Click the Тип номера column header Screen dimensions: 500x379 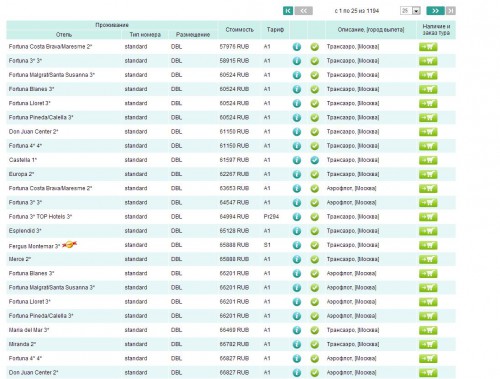[145, 35]
